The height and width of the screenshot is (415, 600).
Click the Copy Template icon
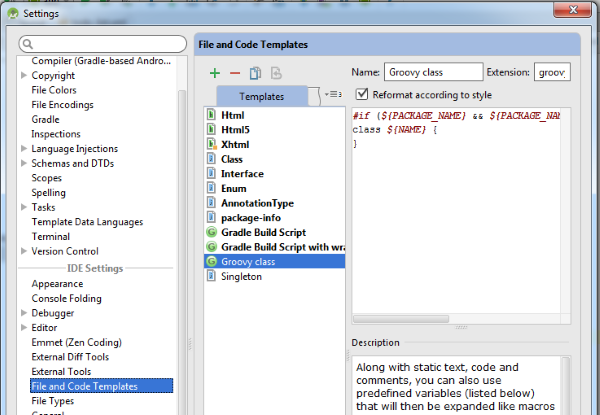tap(255, 73)
